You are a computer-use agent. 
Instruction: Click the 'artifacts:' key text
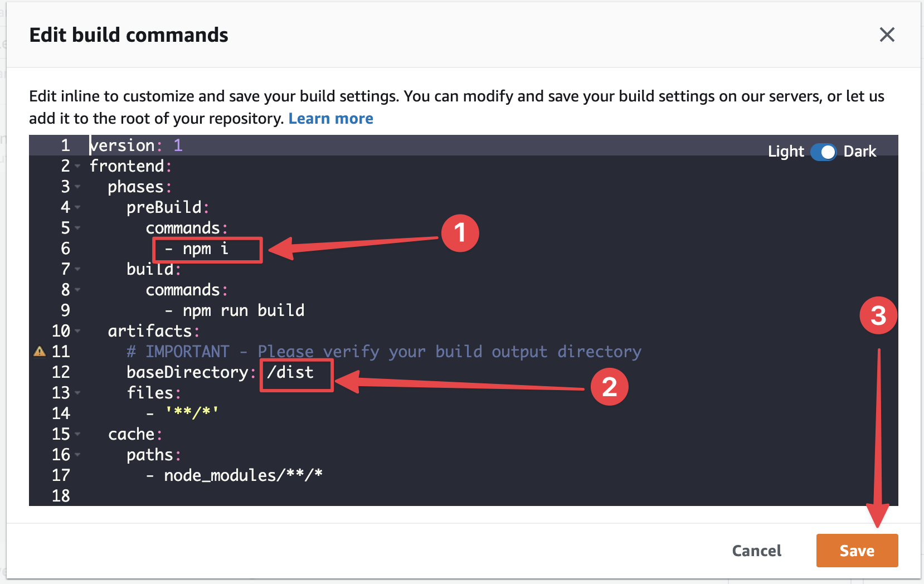pyautogui.click(x=154, y=331)
